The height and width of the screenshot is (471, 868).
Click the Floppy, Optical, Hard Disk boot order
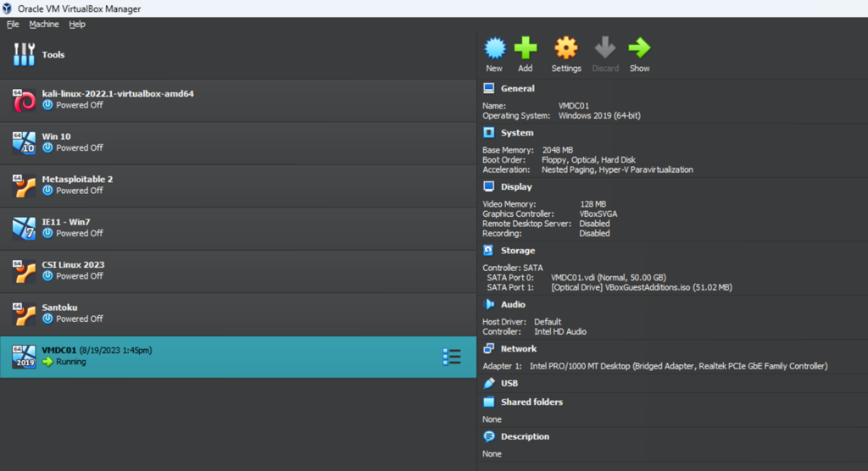588,160
